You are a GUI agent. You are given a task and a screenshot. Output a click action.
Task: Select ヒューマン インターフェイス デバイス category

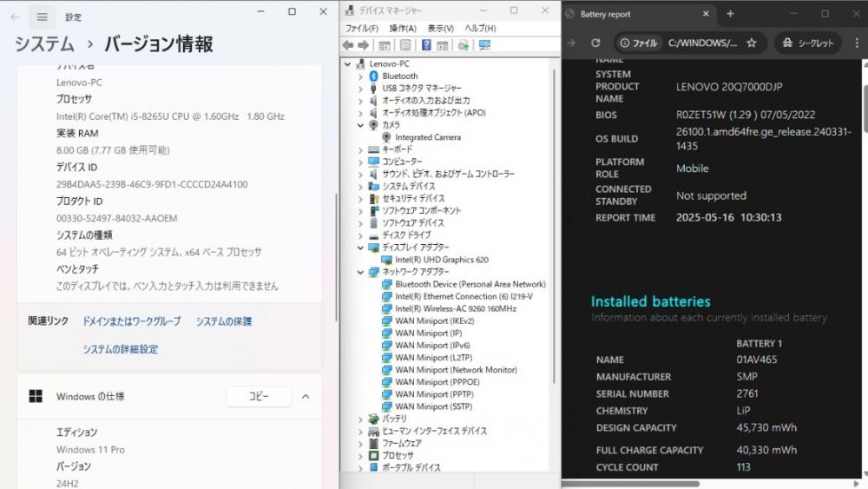(435, 431)
